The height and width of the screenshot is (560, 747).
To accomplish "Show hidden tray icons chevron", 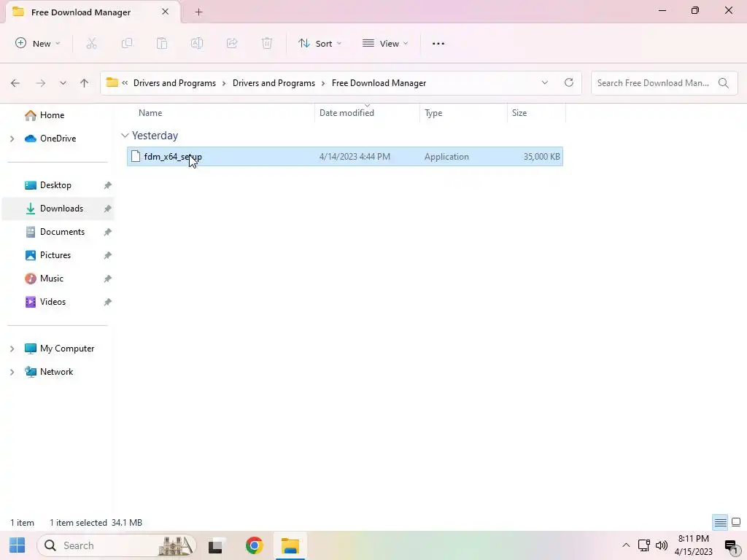I will click(626, 545).
